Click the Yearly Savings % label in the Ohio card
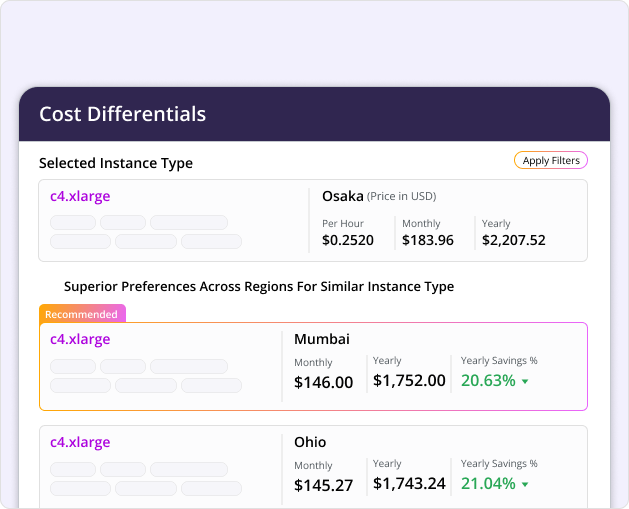629x509 pixels. [x=499, y=464]
